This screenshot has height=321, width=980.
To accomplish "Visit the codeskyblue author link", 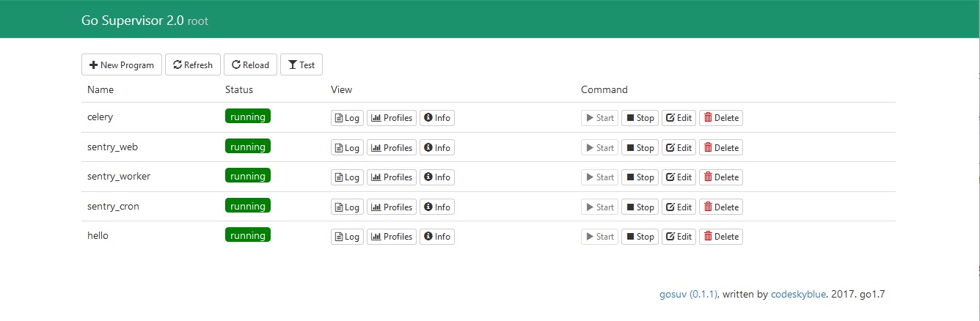I will (x=799, y=295).
